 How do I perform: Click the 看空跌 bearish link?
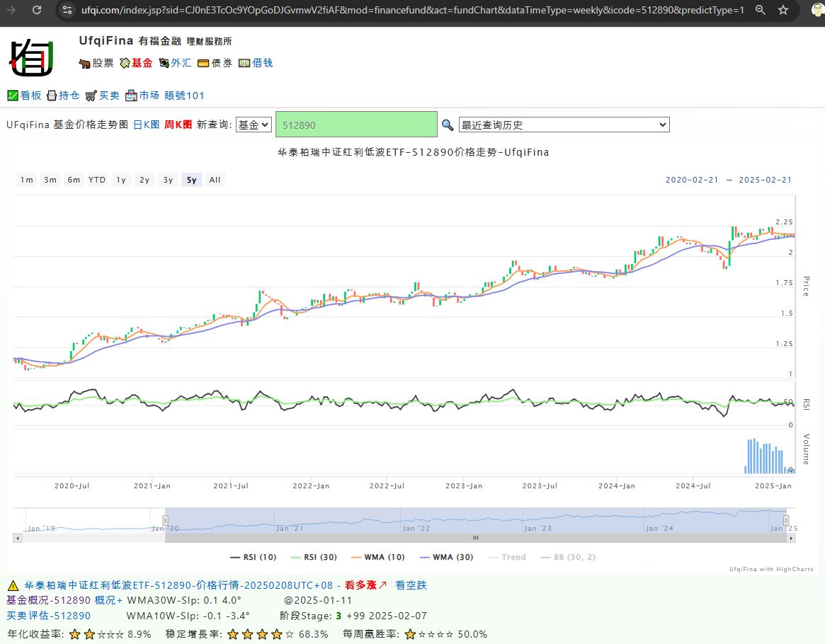(411, 585)
